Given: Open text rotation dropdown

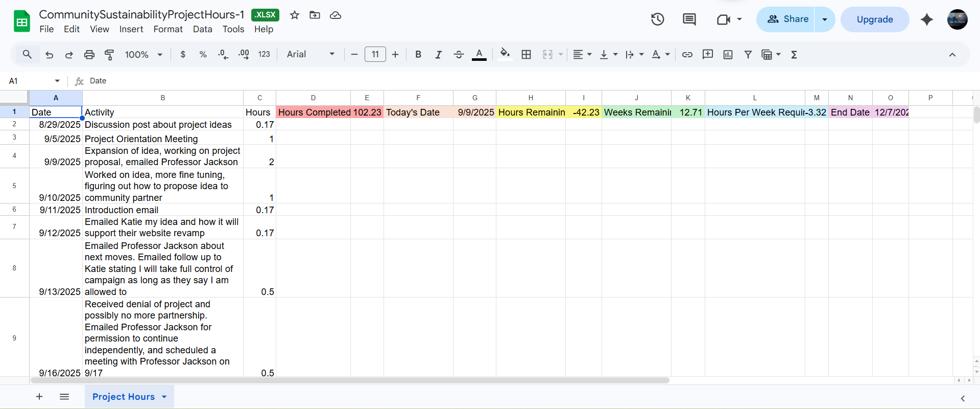Looking at the screenshot, I should pyautogui.click(x=661, y=55).
